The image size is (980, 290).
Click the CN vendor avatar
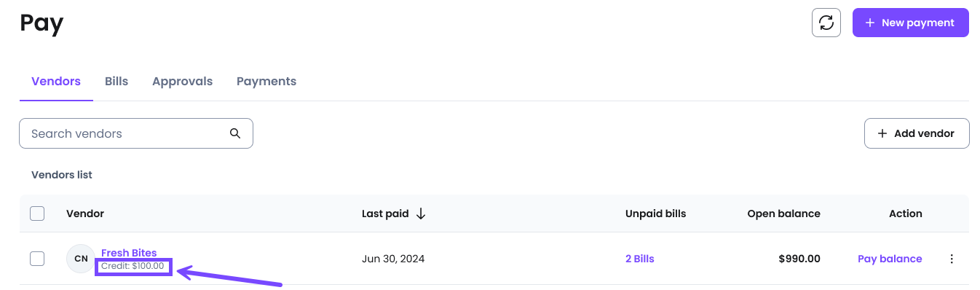81,259
